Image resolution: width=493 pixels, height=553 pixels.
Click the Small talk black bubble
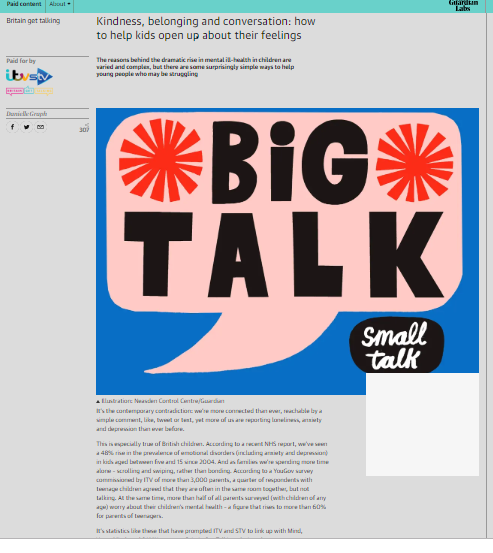click(x=396, y=345)
